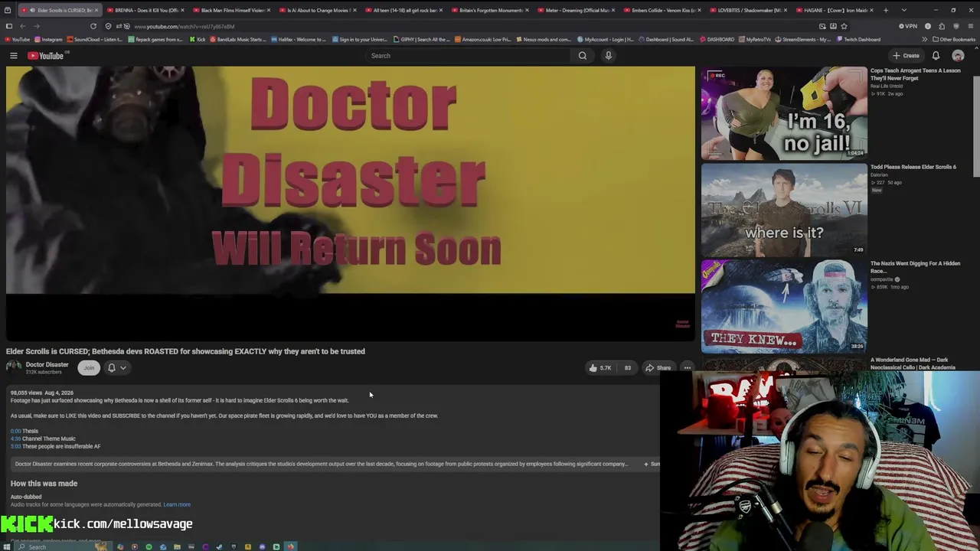Toggle the browser sidebar panel
The width and height of the screenshot is (980, 551).
click(9, 26)
